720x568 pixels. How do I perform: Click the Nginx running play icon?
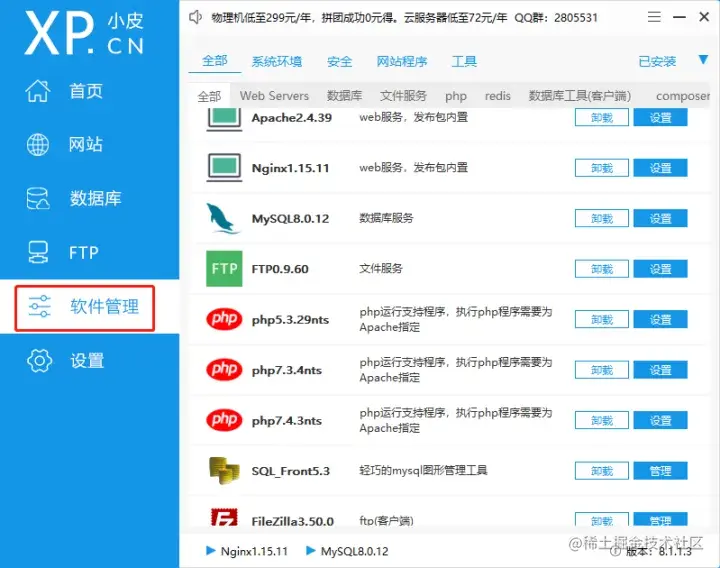[211, 550]
